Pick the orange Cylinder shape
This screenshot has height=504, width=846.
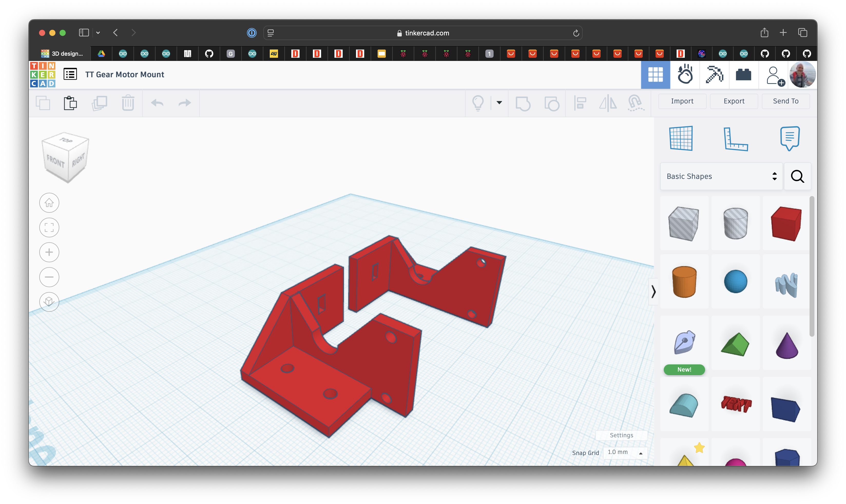(x=684, y=282)
